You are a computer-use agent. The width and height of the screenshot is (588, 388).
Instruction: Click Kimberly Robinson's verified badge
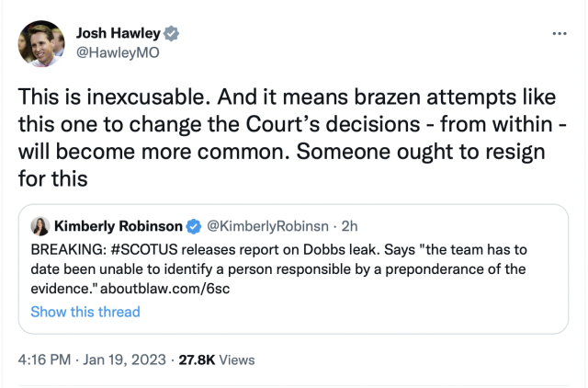(194, 226)
